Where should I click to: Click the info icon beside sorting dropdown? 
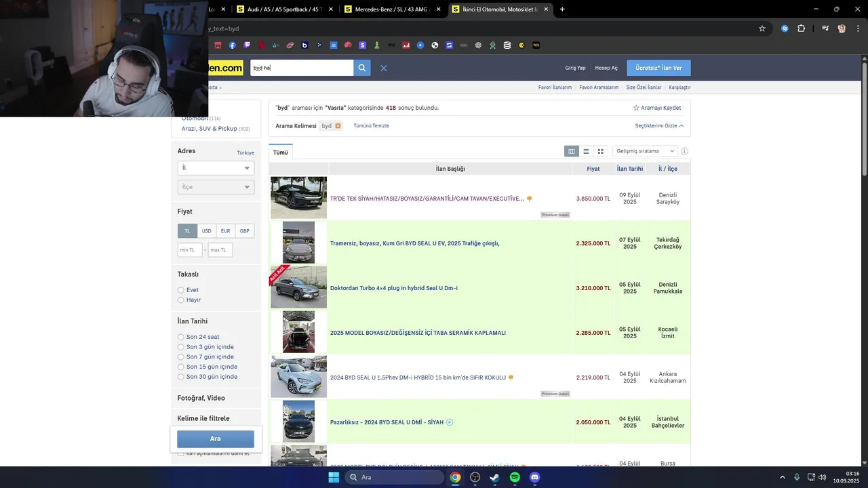pyautogui.click(x=684, y=151)
